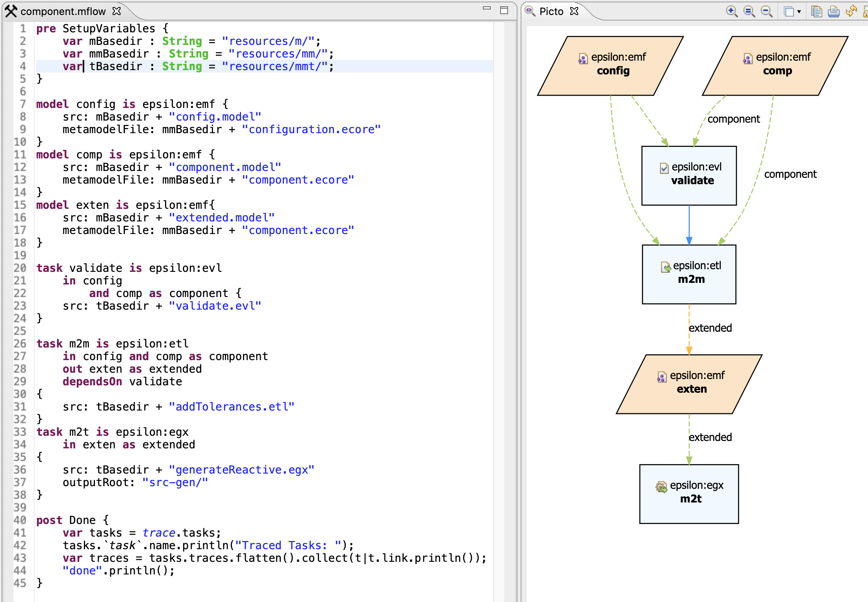Click the epsilon:emf comp model node

point(775,66)
